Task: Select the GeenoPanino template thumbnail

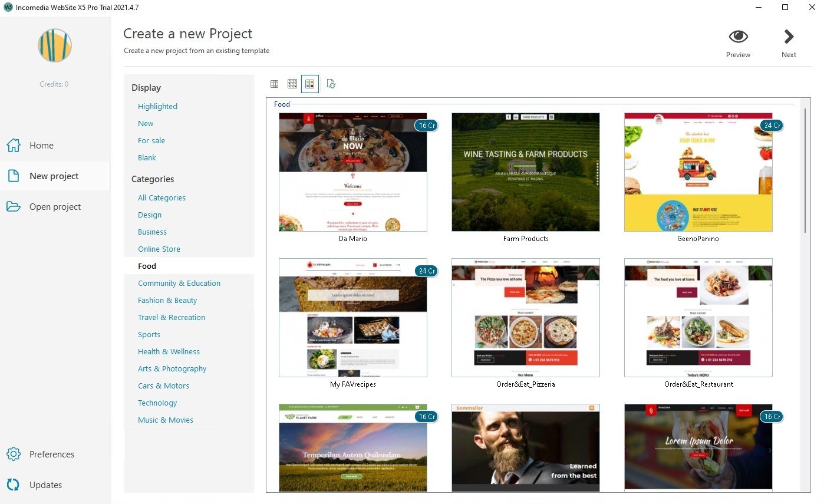Action: [x=698, y=172]
